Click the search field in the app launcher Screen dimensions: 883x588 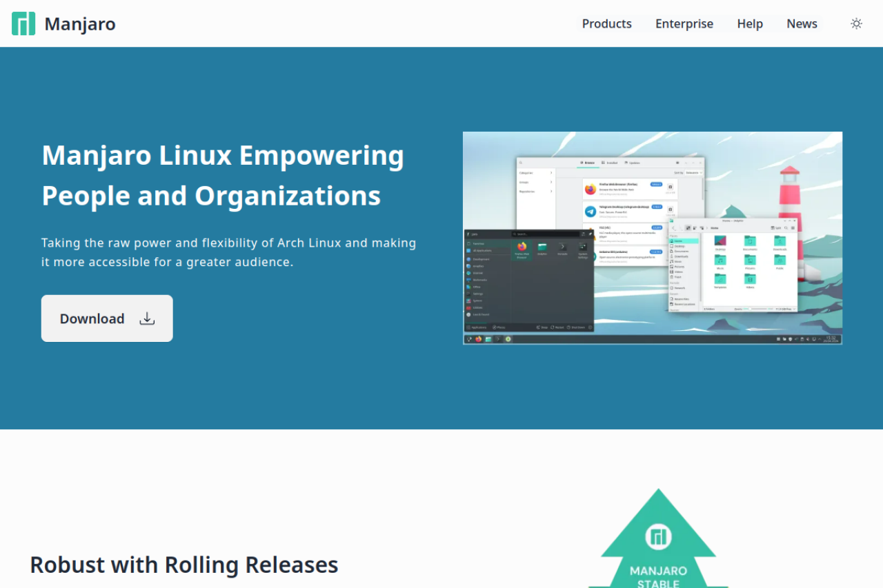tap(546, 234)
